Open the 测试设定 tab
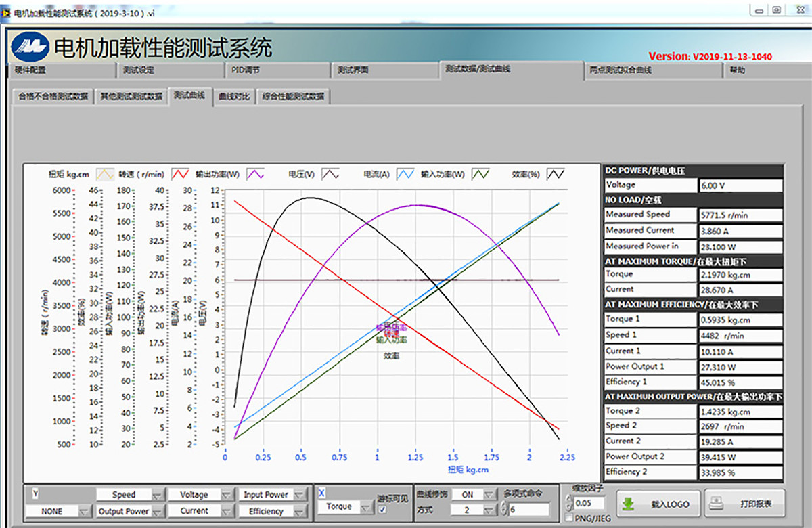 click(170, 70)
